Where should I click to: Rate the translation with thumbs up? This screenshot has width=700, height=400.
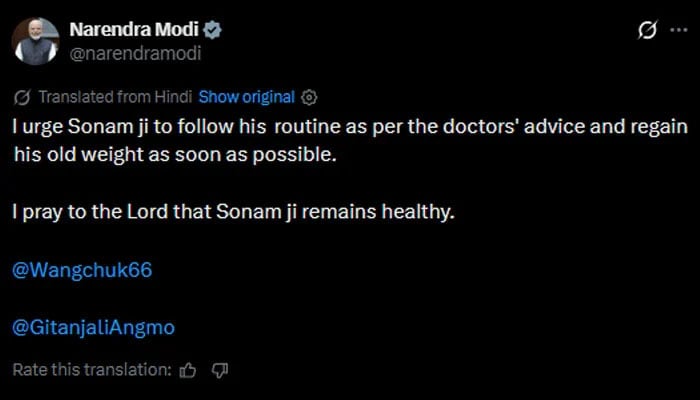(x=188, y=370)
